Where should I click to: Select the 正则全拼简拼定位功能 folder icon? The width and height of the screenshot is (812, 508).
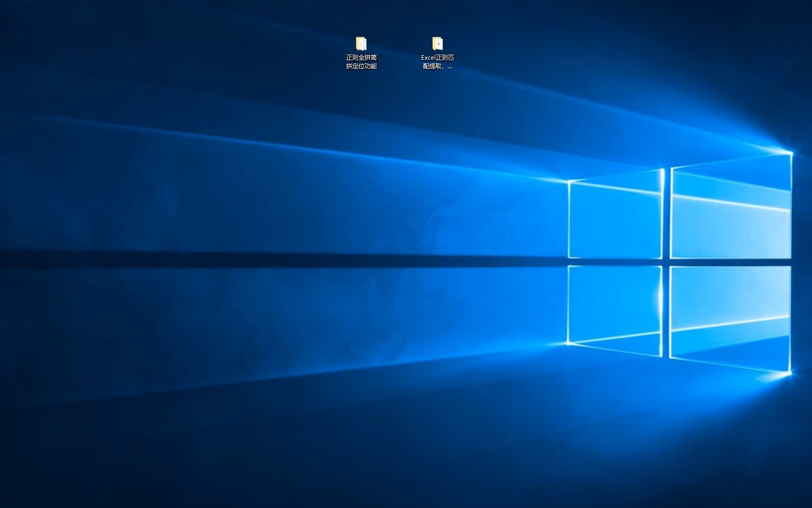coord(361,43)
